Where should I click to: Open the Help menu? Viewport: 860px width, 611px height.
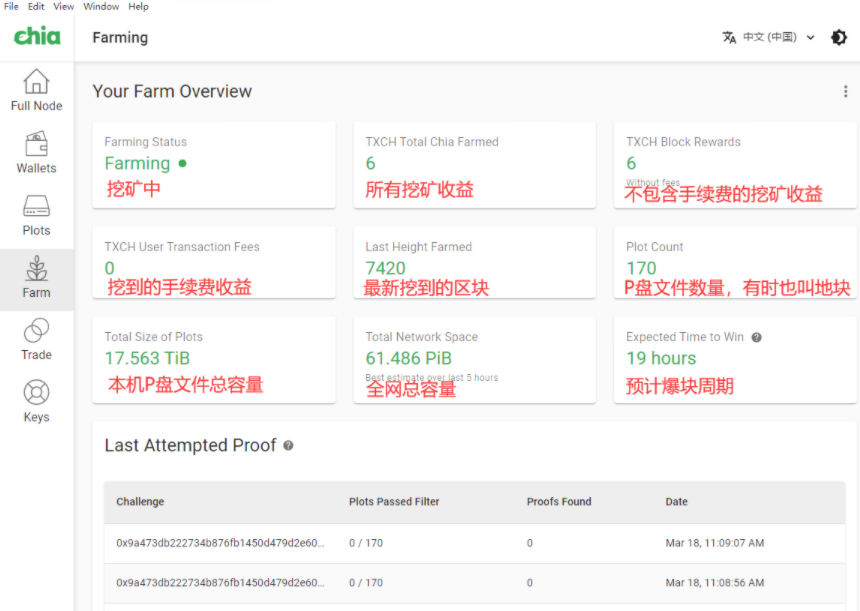tap(139, 6)
